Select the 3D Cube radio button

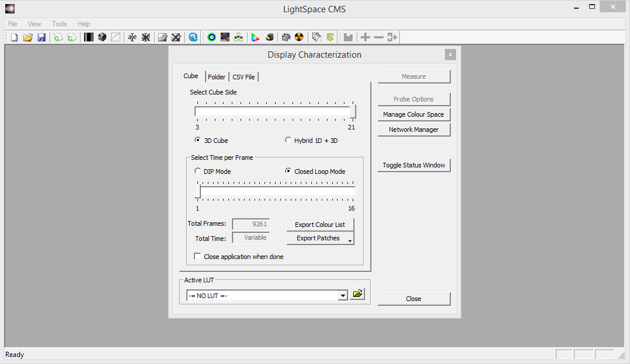(197, 140)
